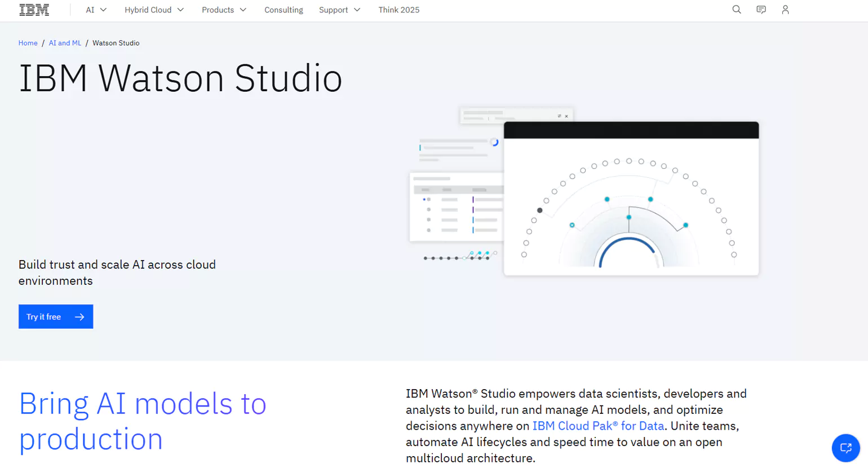Navigate to Home via the breadcrumb
The width and height of the screenshot is (868, 473).
(x=28, y=43)
